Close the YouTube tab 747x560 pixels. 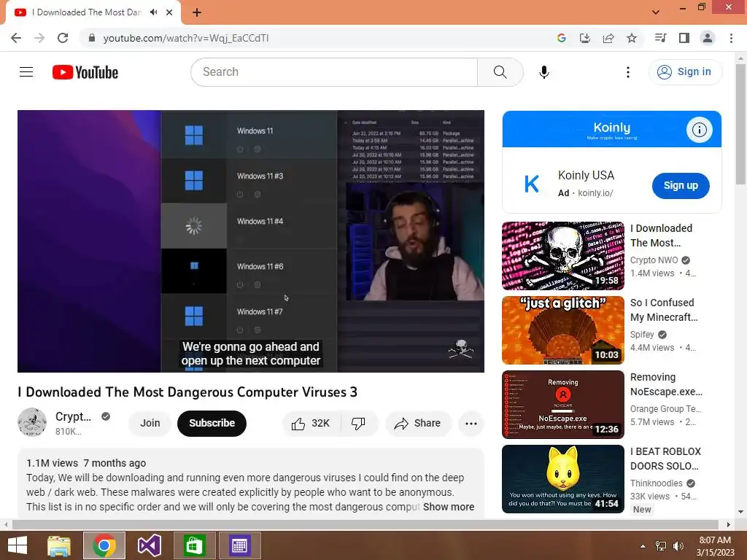coord(169,12)
